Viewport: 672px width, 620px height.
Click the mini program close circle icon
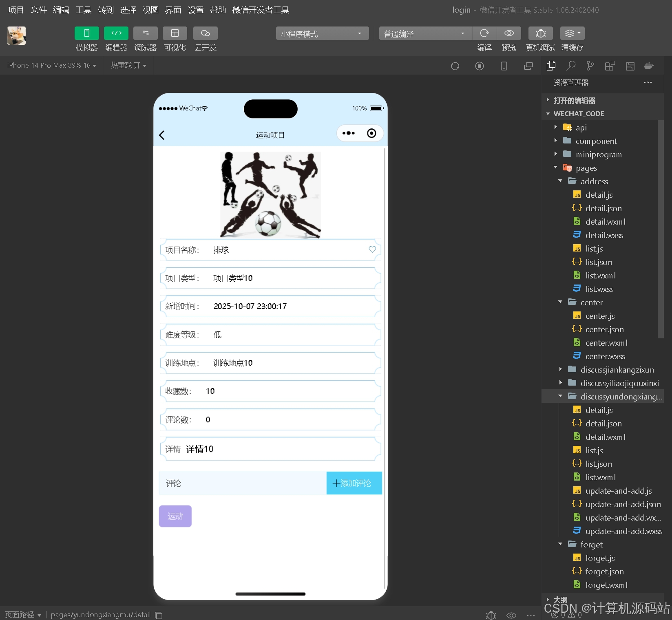(x=371, y=133)
